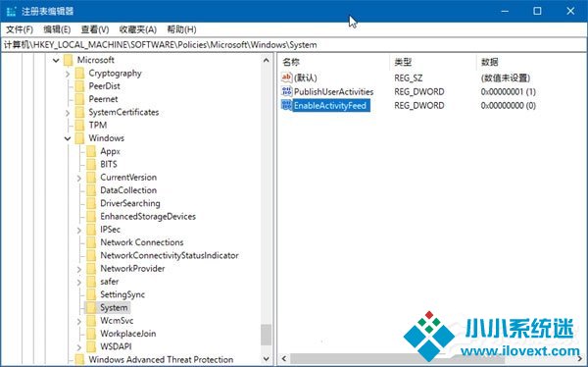Click the 0x00000000 (0) data cell
Image resolution: width=588 pixels, height=367 pixels.
point(508,106)
